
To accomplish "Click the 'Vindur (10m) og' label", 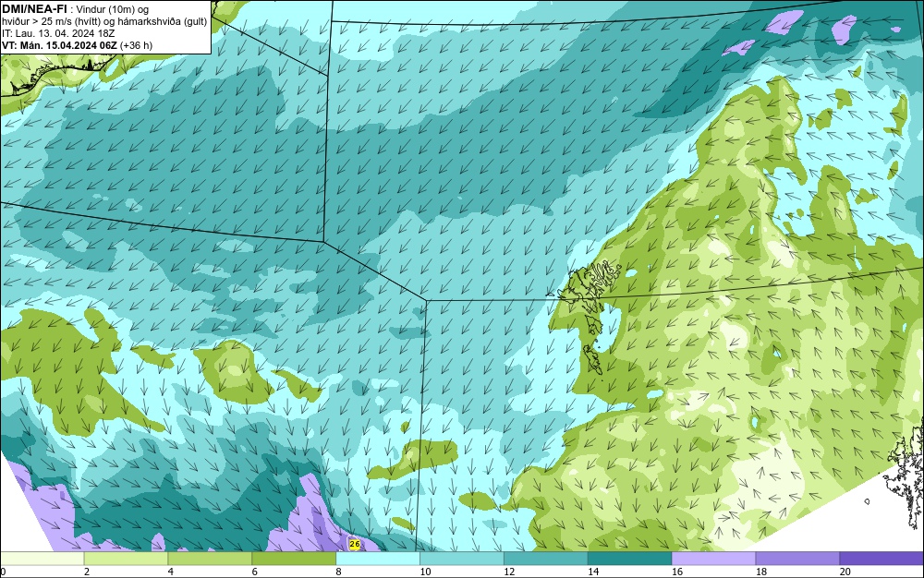I will pos(113,9).
